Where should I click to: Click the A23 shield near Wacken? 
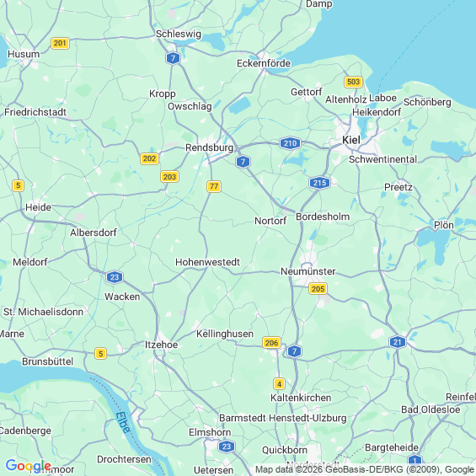115,277
